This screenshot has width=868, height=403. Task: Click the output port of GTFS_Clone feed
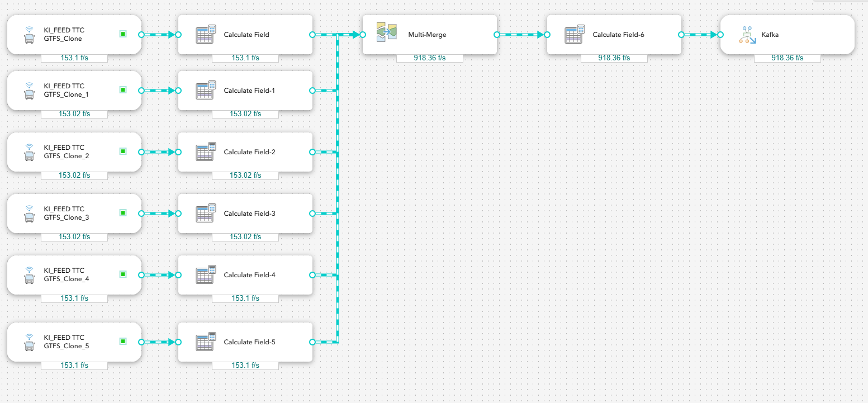[x=141, y=34]
